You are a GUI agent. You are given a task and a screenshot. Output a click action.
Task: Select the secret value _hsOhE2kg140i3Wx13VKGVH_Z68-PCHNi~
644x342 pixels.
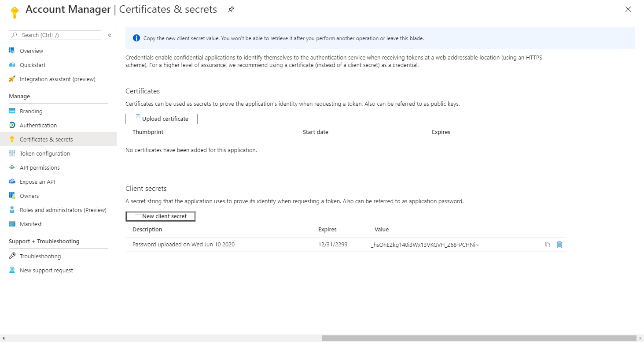425,244
